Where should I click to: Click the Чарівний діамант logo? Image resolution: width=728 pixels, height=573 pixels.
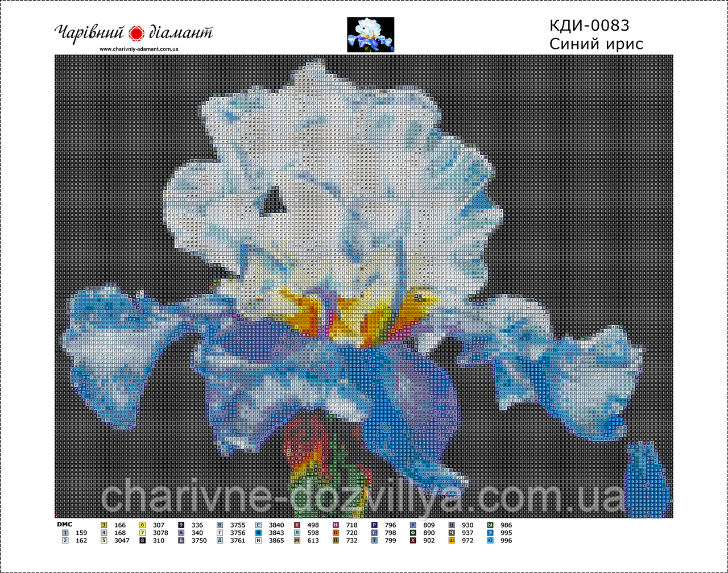[134, 33]
